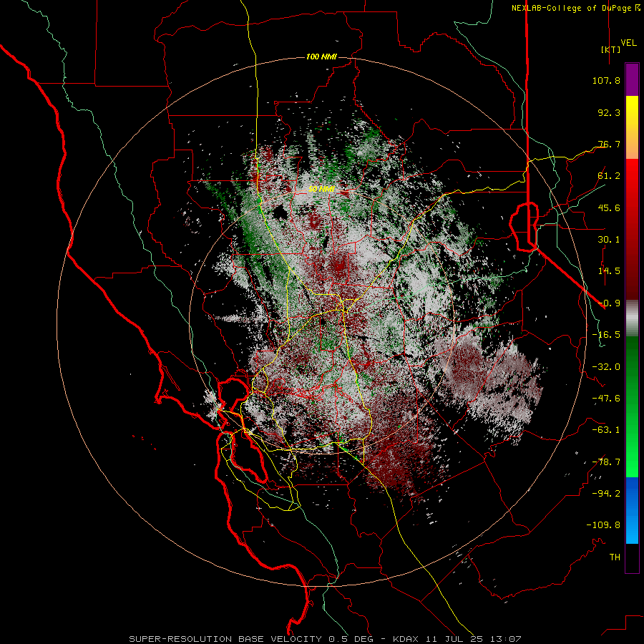Click the VEL legend heading
Screen dimensions: 644x644
click(x=628, y=42)
